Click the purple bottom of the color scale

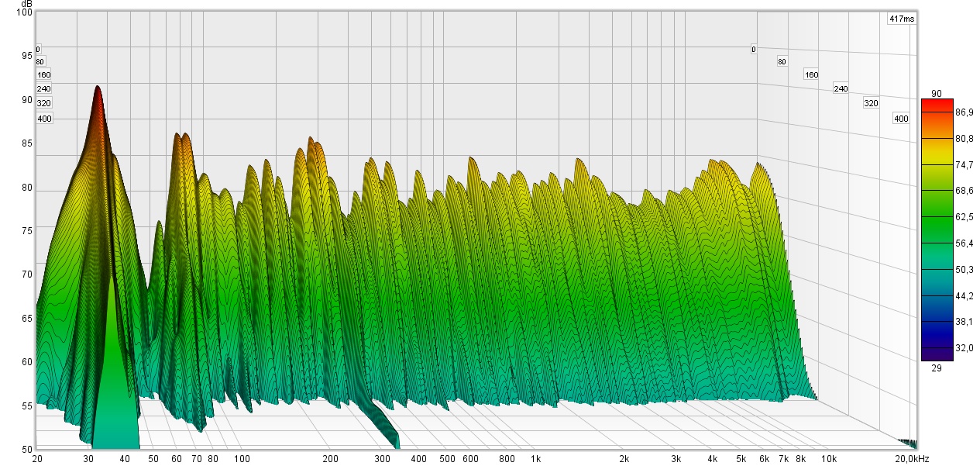point(936,357)
